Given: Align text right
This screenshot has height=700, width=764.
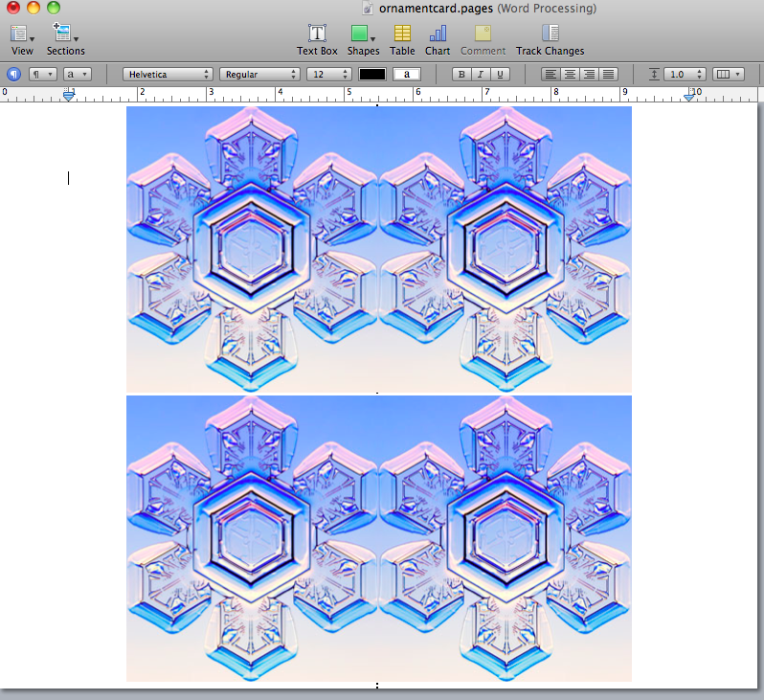Looking at the screenshot, I should click(589, 74).
